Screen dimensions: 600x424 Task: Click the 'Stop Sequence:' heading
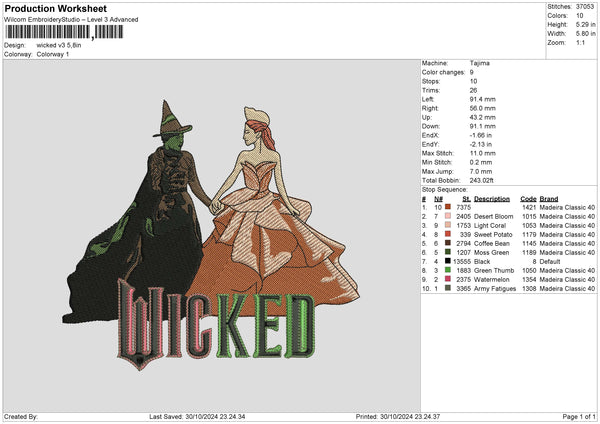tap(445, 190)
